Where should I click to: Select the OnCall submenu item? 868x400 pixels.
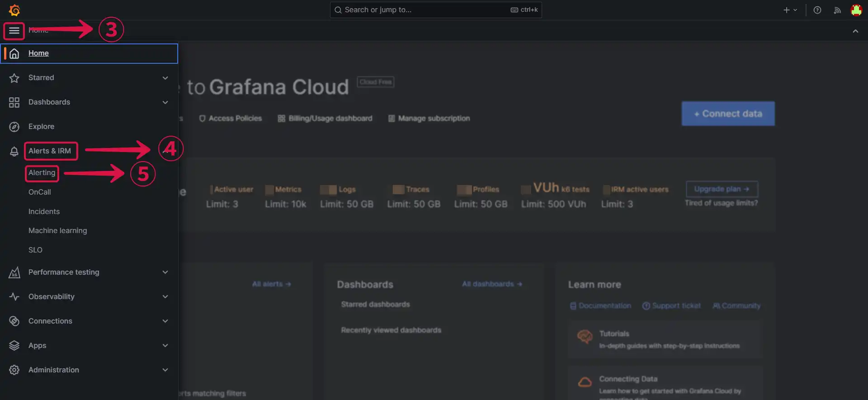pyautogui.click(x=40, y=192)
